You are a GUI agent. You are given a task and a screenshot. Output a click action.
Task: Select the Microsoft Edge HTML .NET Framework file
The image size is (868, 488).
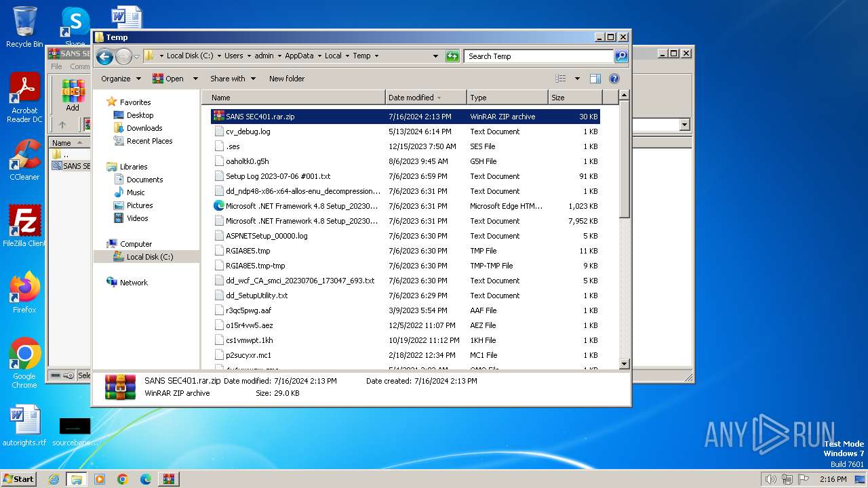405,206
